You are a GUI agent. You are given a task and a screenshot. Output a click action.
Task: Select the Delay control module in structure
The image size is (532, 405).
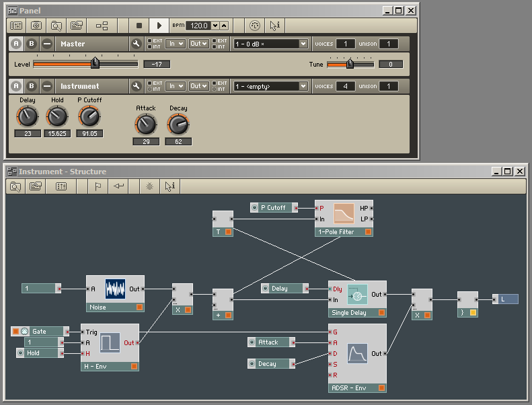coord(285,289)
